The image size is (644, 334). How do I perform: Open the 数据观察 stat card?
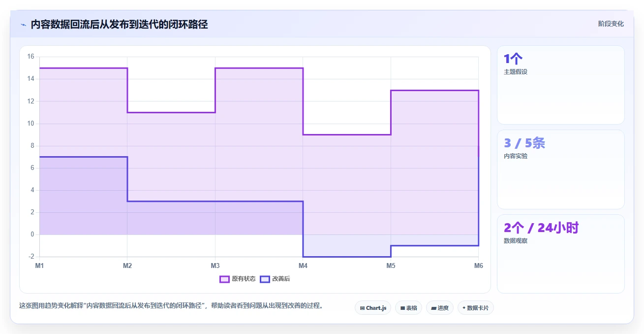click(561, 254)
